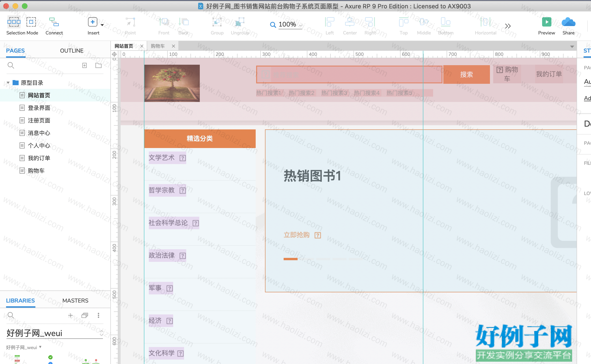The height and width of the screenshot is (364, 591).
Task: Select contained Selection Mode icon
Action: coord(31,22)
